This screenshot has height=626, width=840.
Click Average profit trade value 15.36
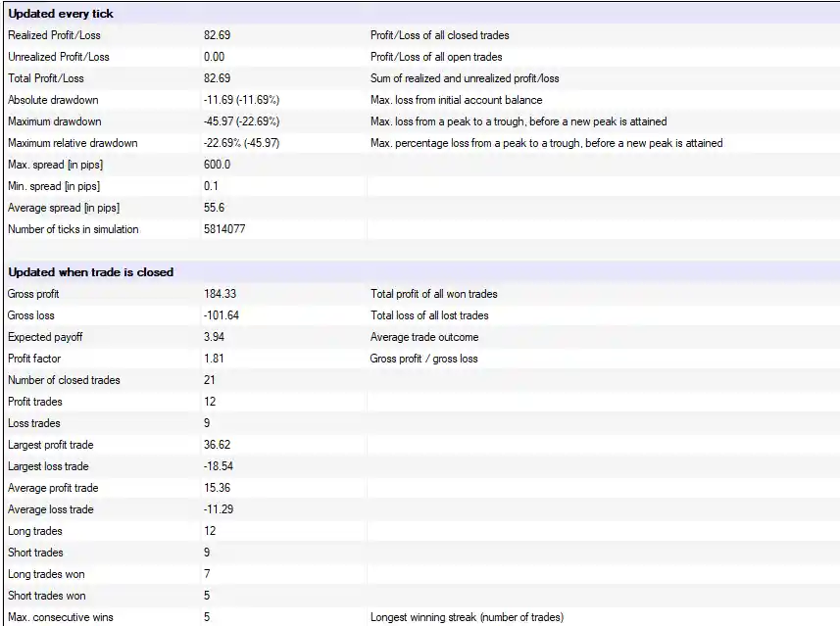pos(217,488)
